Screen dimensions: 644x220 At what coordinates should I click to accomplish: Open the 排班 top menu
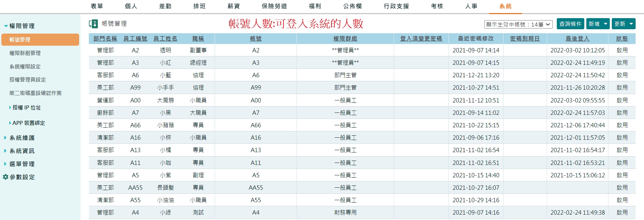200,6
